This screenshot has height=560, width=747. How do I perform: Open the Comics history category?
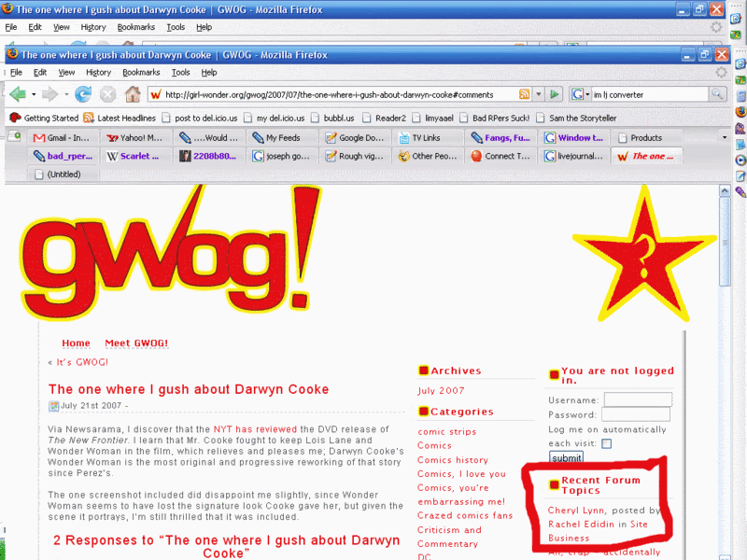pos(453,460)
